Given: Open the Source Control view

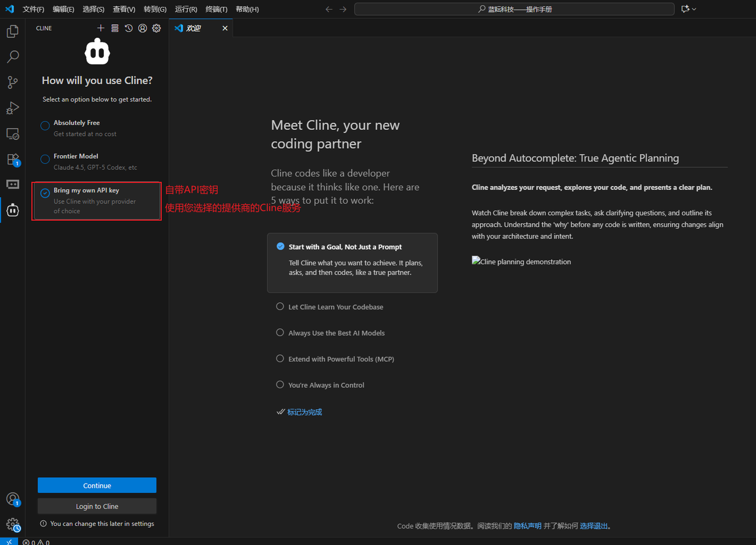Looking at the screenshot, I should point(12,82).
